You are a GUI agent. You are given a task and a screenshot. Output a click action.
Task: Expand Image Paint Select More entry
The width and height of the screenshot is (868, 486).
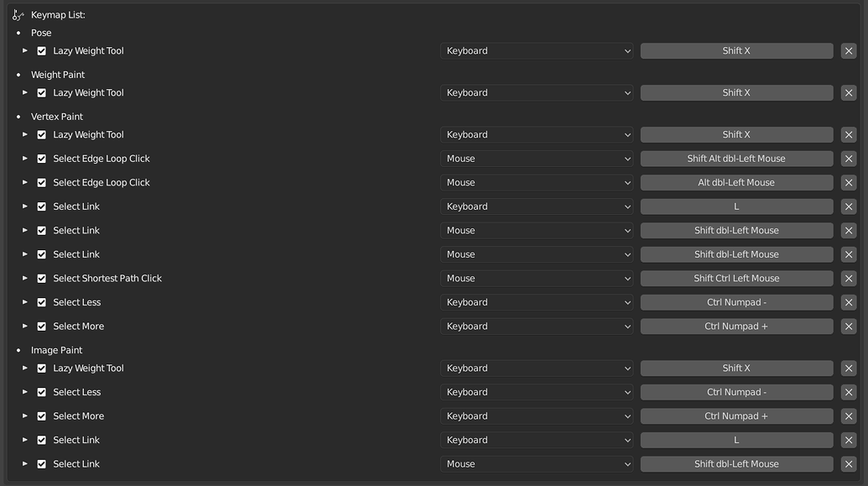[x=25, y=415]
